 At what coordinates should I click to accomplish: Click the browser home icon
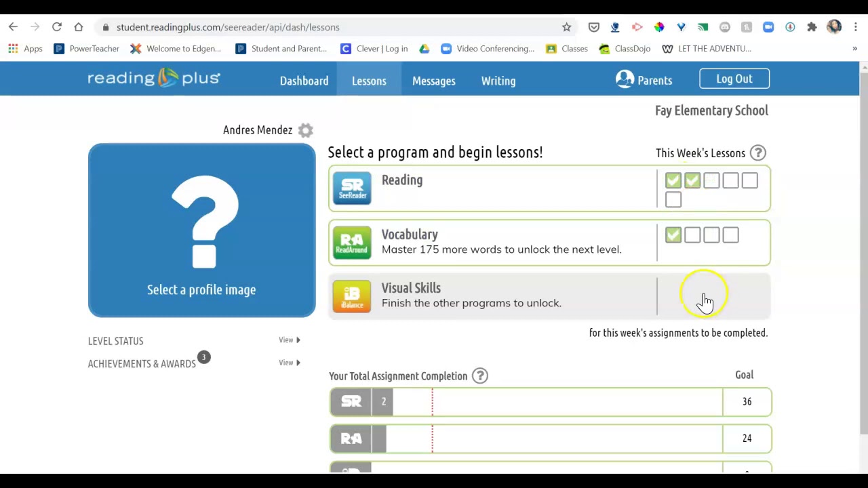pos(79,27)
